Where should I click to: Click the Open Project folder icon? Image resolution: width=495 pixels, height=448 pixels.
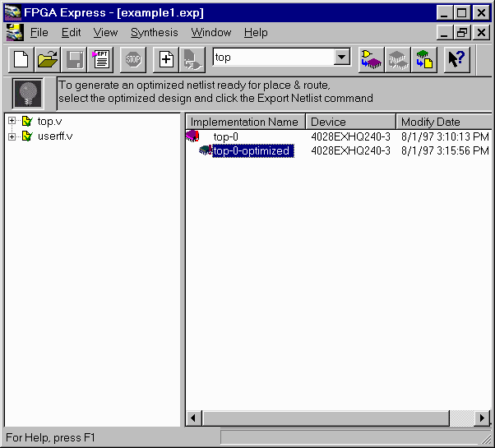click(48, 59)
